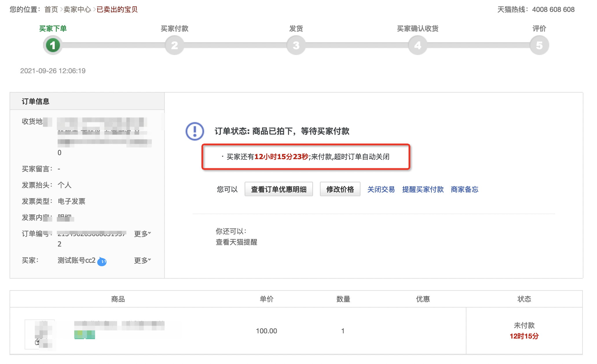Click step 4 circle for 买家确认收货
The height and width of the screenshot is (364, 597).
417,45
